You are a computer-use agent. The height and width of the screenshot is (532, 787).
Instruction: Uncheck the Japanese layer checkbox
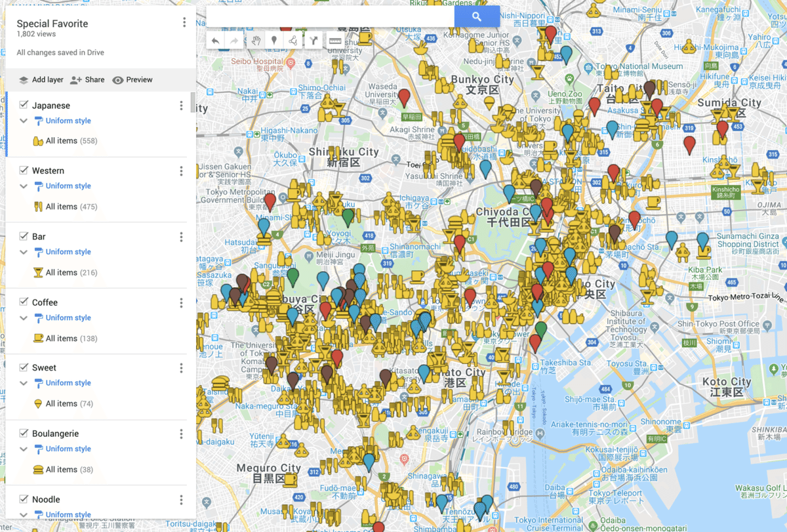coord(24,105)
